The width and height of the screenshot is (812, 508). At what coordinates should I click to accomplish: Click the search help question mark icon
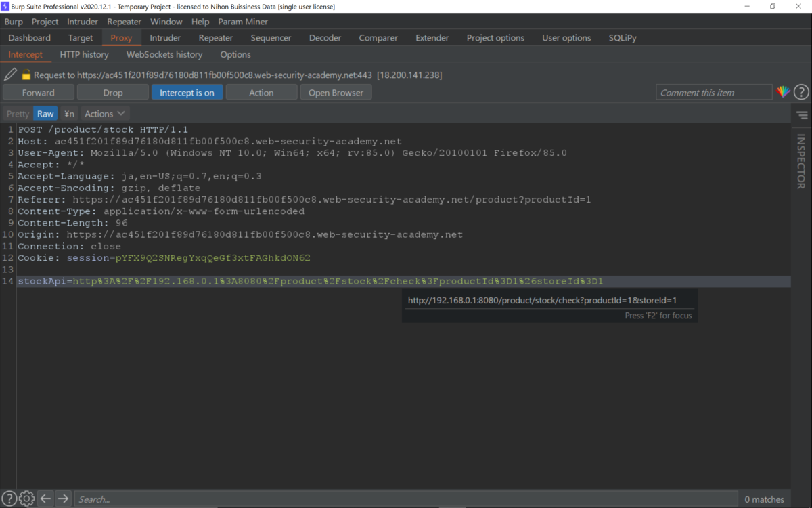(9, 499)
